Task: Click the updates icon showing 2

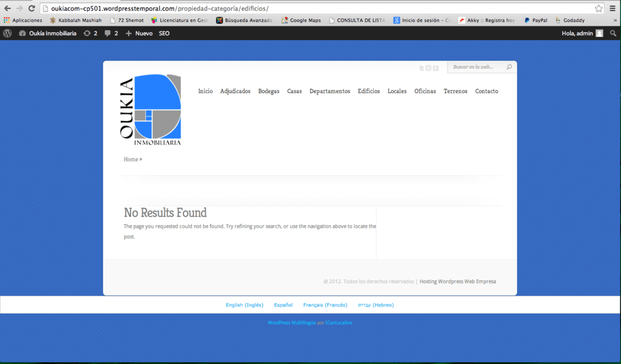Action: click(x=90, y=33)
